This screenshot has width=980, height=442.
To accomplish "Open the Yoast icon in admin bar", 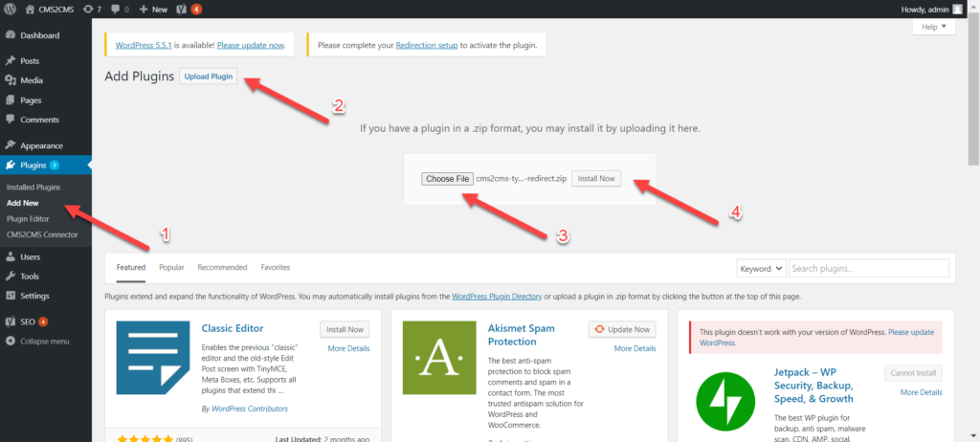I will tap(183, 10).
